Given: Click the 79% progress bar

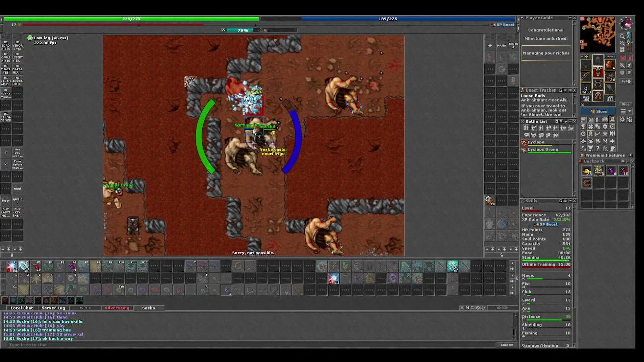Looking at the screenshot, I should click(243, 30).
